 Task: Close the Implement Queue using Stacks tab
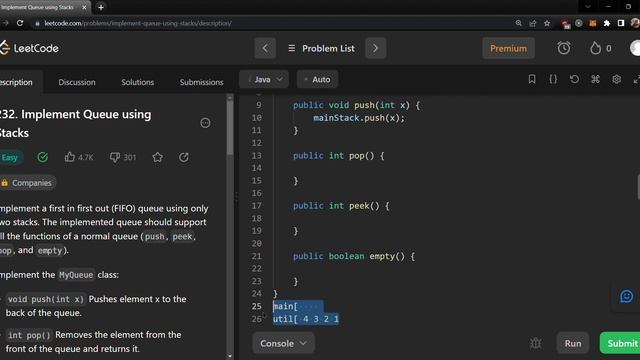coord(84,7)
